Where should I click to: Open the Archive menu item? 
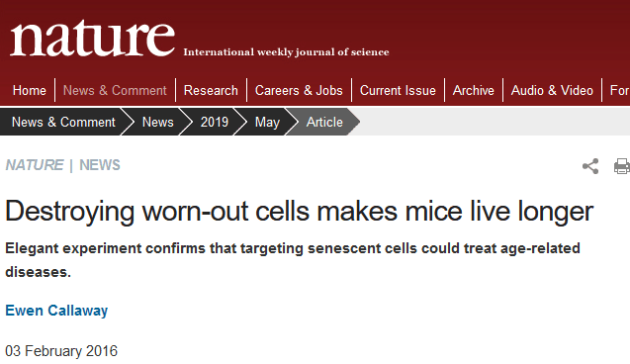tap(474, 90)
